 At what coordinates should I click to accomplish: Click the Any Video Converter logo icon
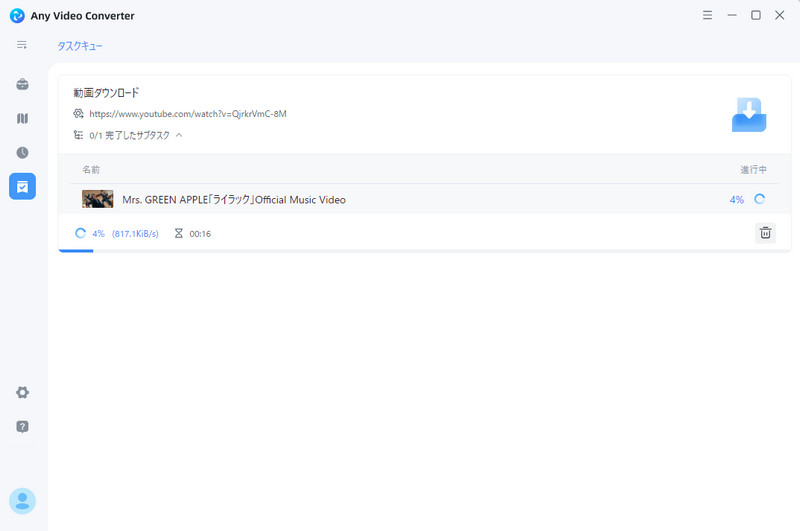click(17, 16)
